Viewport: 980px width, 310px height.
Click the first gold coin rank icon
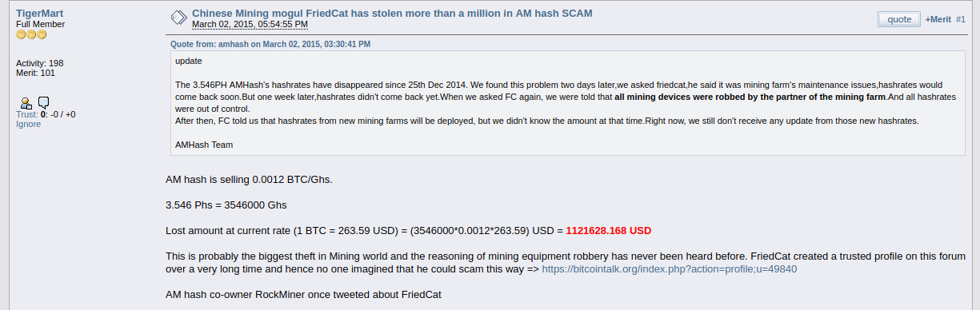(x=21, y=34)
